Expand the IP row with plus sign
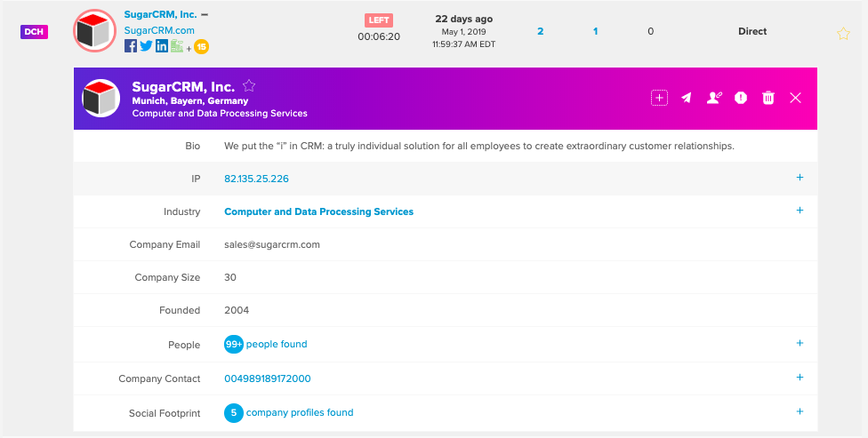 (800, 178)
